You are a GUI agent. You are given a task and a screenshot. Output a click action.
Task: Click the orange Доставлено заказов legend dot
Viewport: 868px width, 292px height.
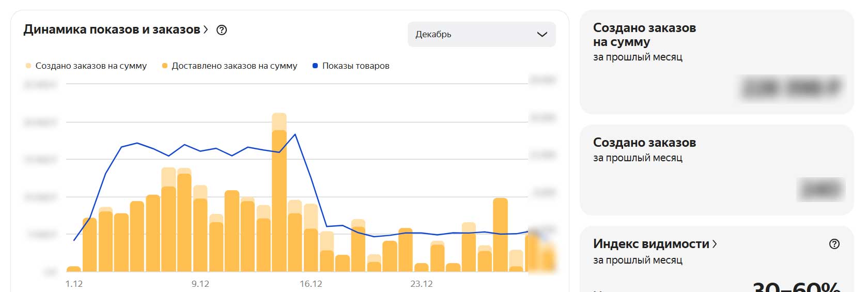click(x=164, y=66)
